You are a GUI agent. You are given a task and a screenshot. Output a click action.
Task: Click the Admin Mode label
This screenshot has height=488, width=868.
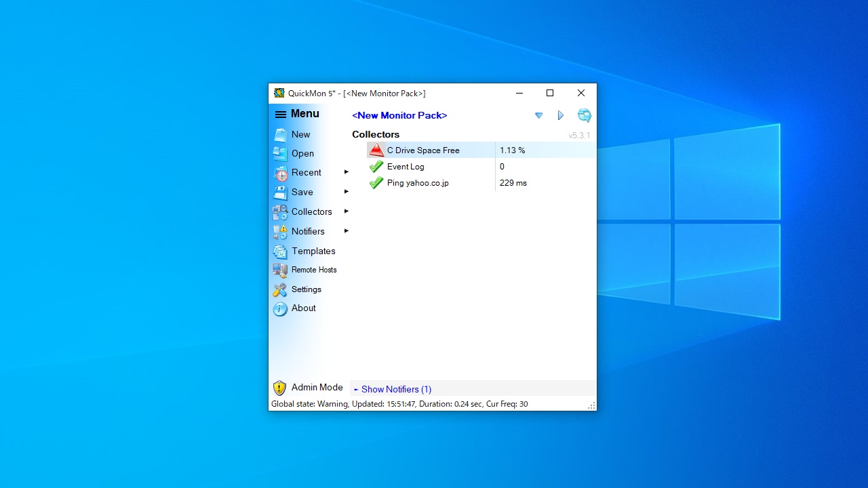click(317, 388)
